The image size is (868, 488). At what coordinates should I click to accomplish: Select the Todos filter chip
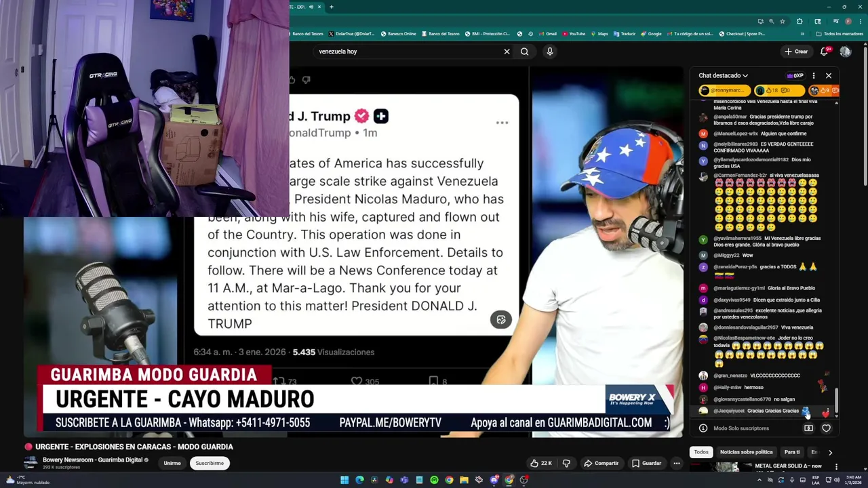point(701,452)
